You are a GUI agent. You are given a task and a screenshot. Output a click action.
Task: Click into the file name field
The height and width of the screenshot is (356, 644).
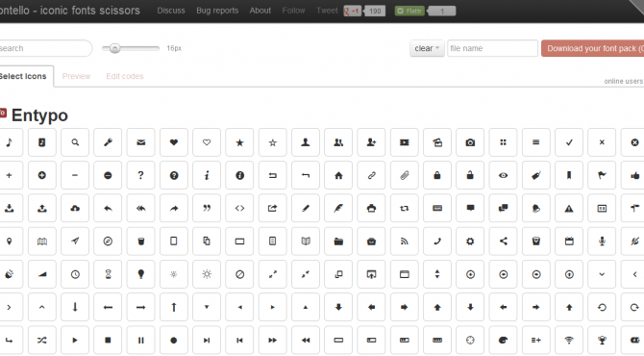coord(492,48)
